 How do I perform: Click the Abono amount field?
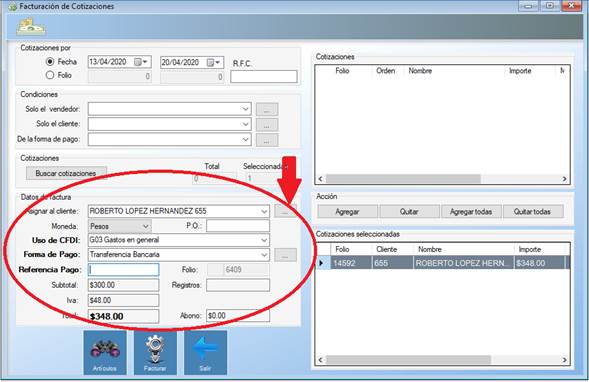(238, 316)
